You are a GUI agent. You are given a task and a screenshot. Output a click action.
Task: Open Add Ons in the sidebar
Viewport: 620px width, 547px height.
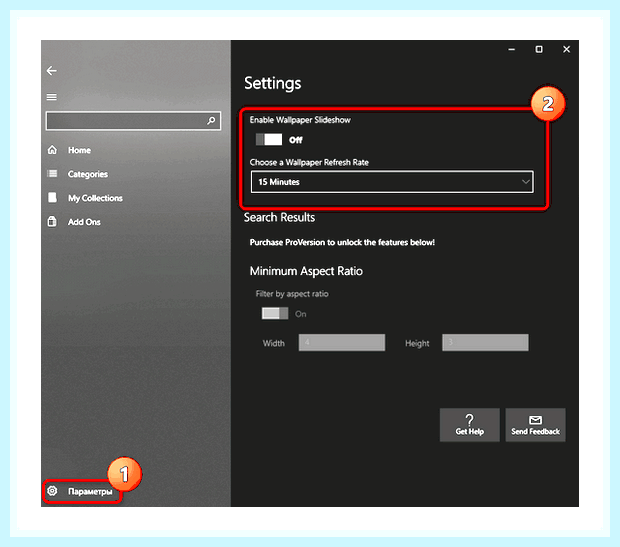click(84, 222)
